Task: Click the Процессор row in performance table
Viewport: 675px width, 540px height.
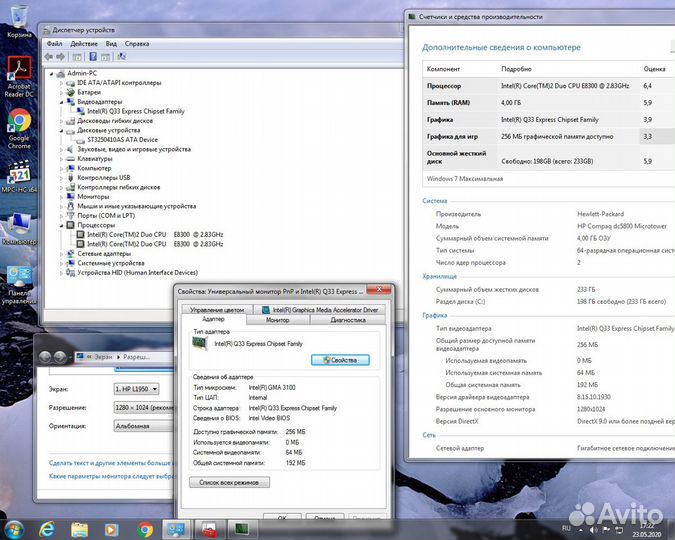Action: click(x=547, y=86)
